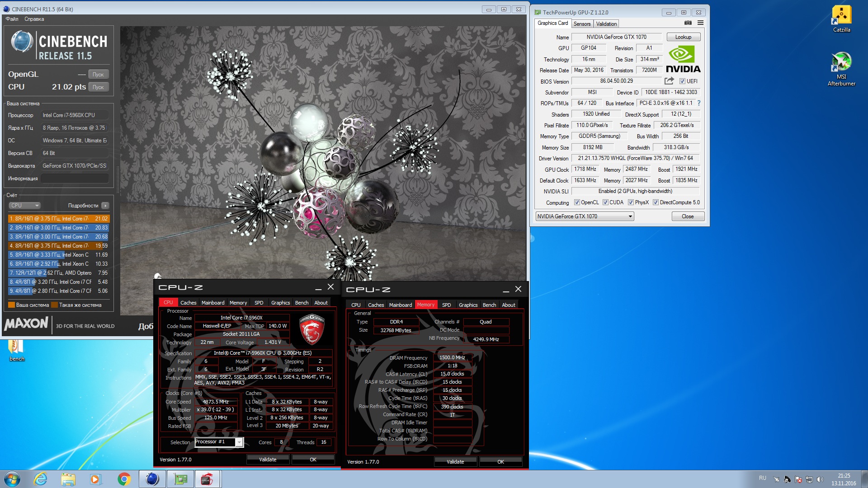This screenshot has height=488, width=868.
Task: Click OK in the left CPU-Z window
Action: click(x=313, y=460)
